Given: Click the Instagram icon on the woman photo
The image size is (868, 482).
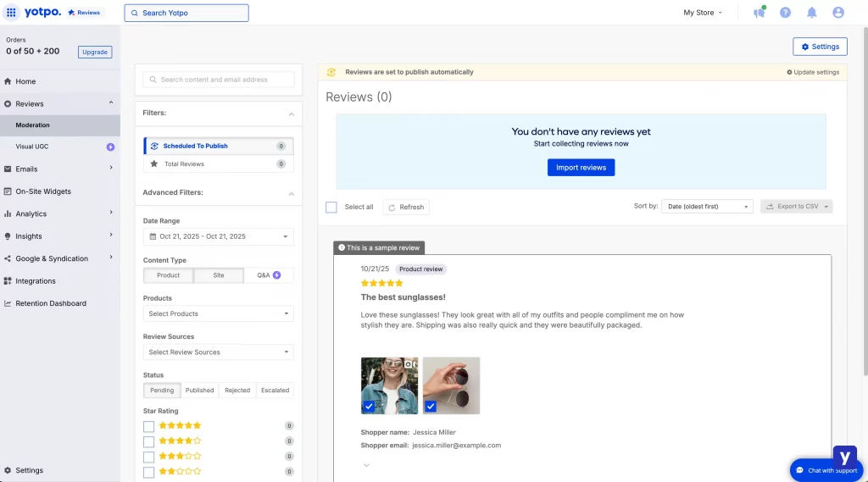Looking at the screenshot, I should click(409, 364).
